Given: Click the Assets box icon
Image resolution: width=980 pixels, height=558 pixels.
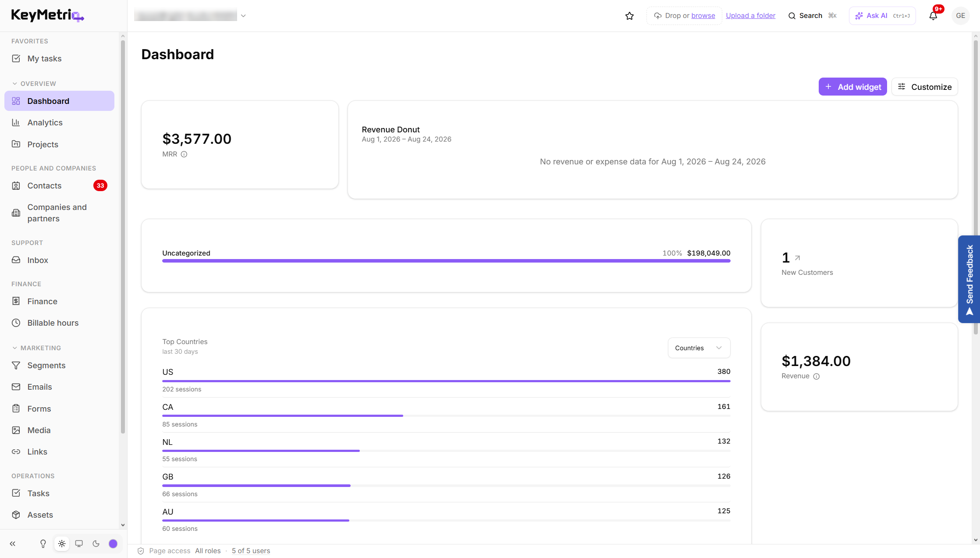Looking at the screenshot, I should 16,515.
